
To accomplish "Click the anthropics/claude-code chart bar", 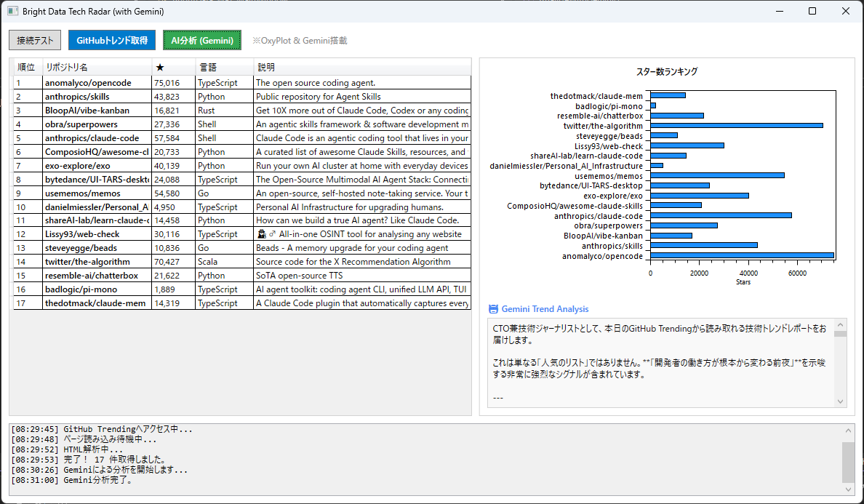I will pyautogui.click(x=721, y=215).
